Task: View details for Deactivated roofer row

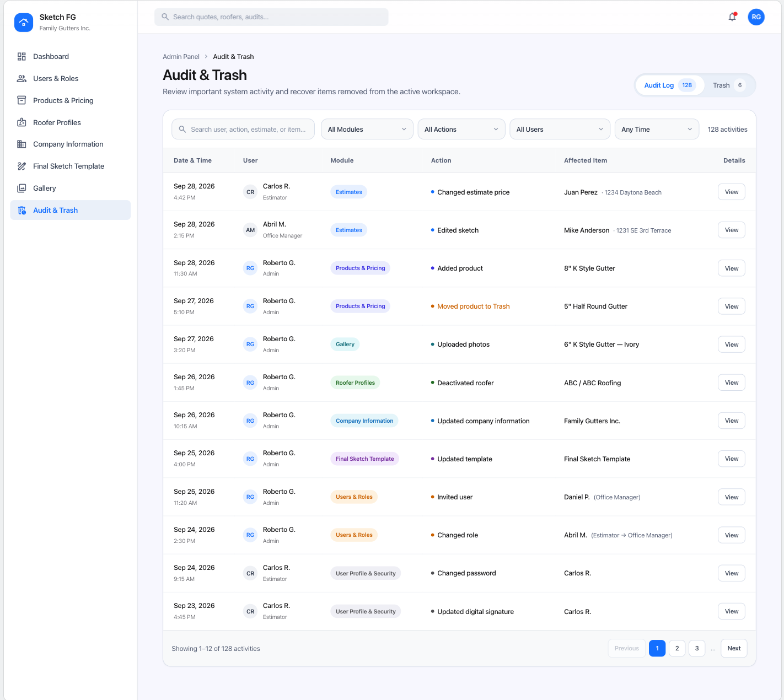Action: pos(732,383)
